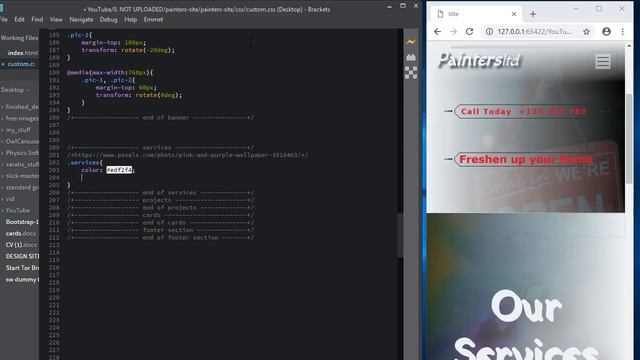Viewport: 640px width, 360px height.
Task: Open the Bootstrap-1 file in tree
Action: (22, 222)
